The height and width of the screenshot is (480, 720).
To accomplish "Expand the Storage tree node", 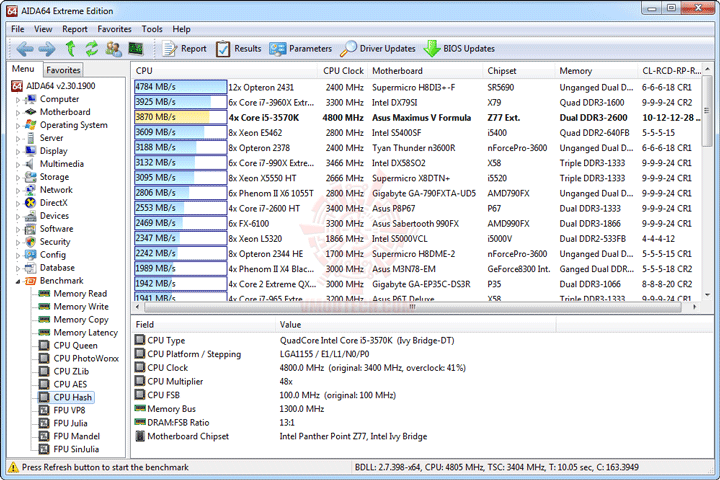I will (18, 177).
